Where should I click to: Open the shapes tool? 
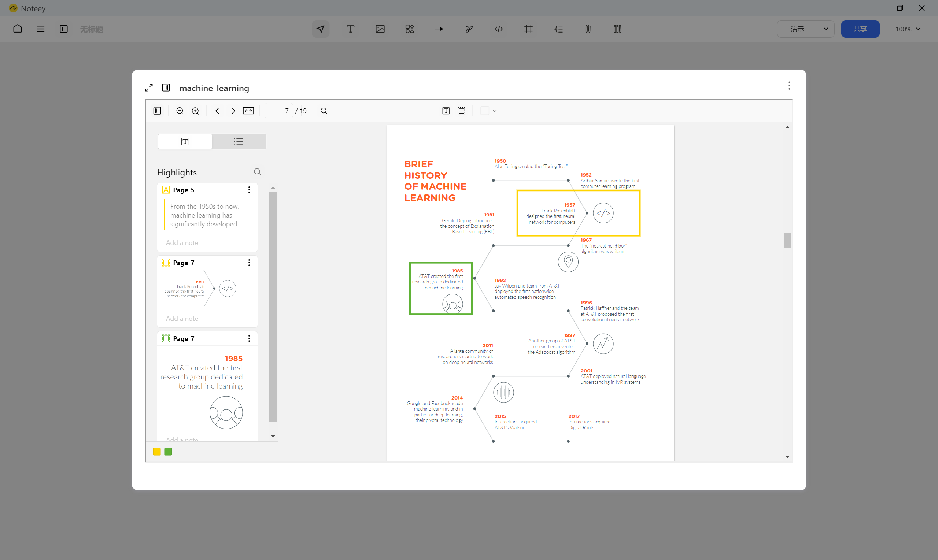(410, 29)
